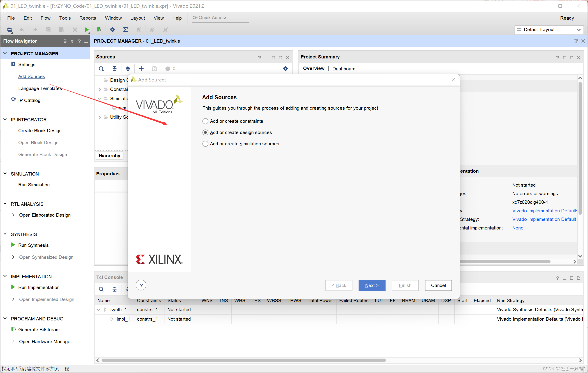Float the Sources panel window
588x373 pixels.
coord(280,58)
